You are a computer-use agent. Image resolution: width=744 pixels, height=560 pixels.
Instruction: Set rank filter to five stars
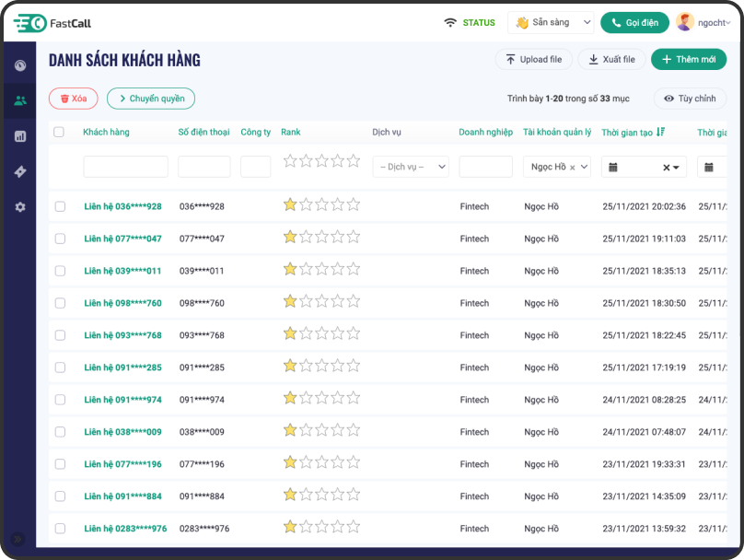tap(353, 161)
